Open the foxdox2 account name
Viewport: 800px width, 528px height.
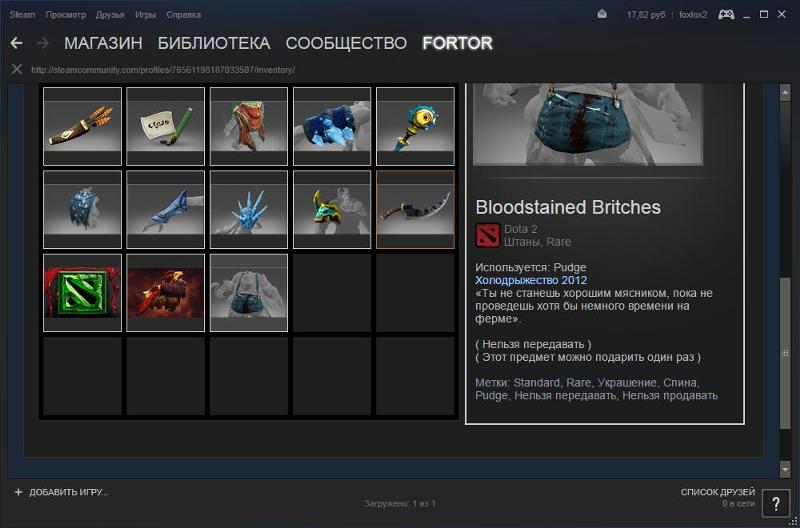(693, 15)
